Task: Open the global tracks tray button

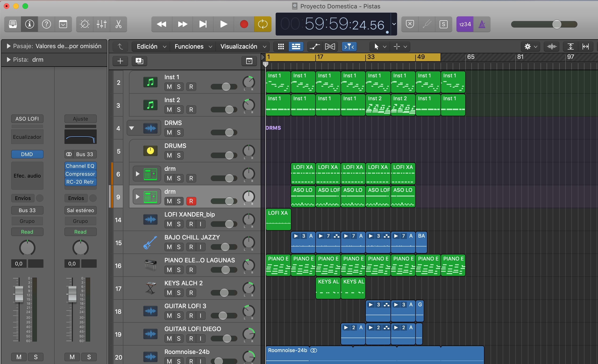Action: 249,61
